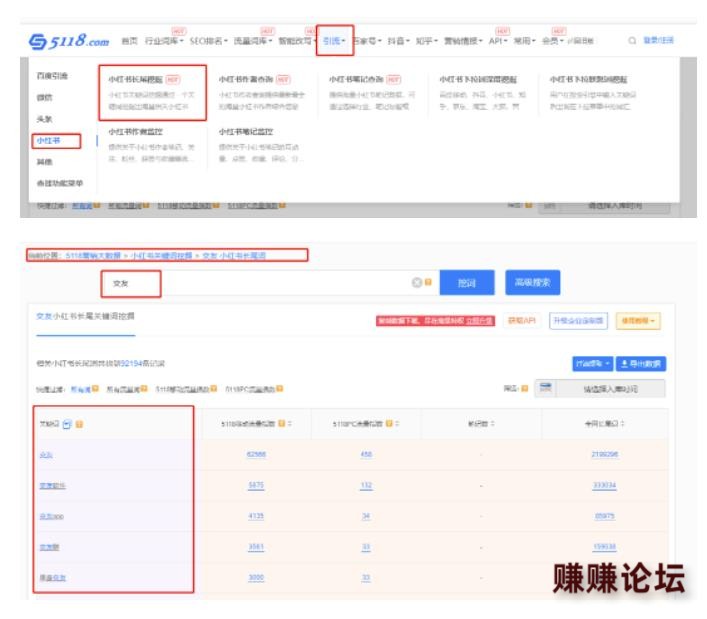Select 头条 in left submenu

click(x=44, y=119)
